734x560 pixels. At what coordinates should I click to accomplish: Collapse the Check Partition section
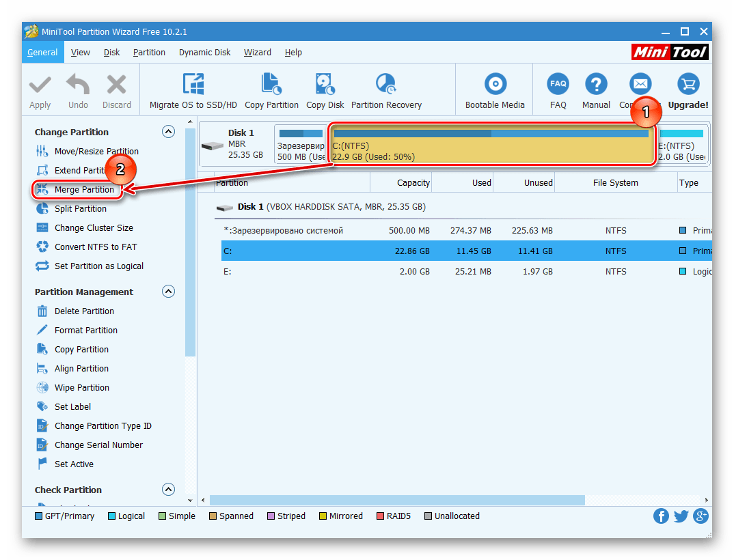(169, 490)
